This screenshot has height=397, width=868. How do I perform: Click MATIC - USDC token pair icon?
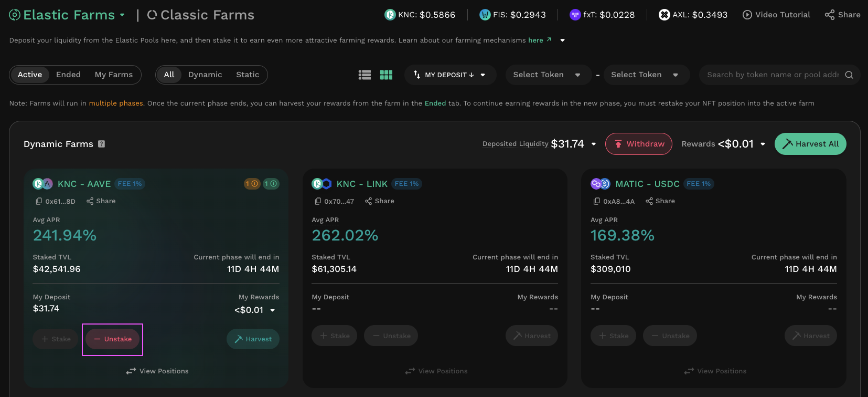tap(601, 184)
